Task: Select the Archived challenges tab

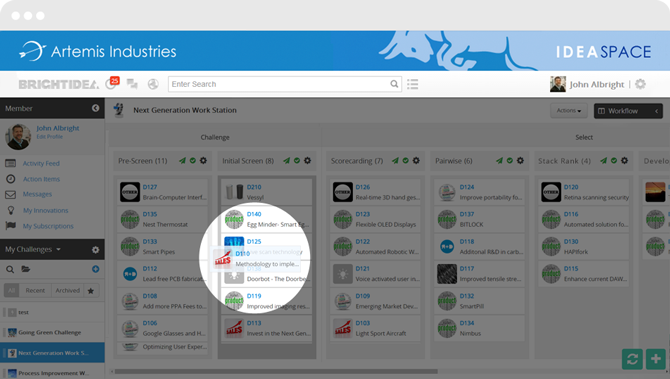Action: tap(67, 291)
